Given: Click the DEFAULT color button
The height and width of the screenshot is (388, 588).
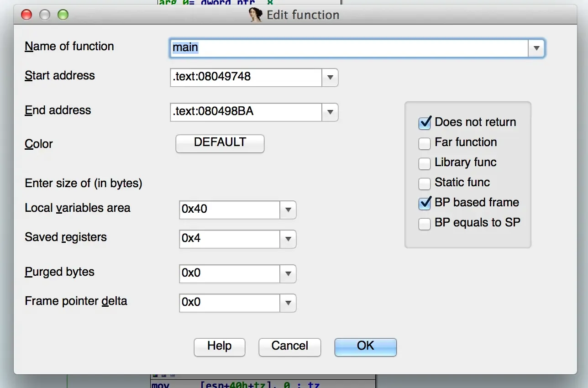Looking at the screenshot, I should [x=220, y=143].
